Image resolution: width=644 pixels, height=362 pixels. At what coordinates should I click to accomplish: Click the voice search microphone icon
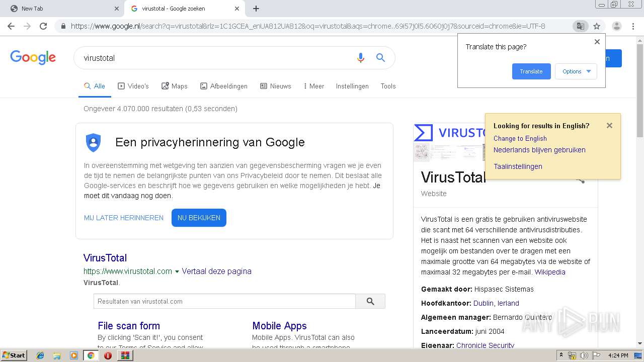tap(360, 58)
